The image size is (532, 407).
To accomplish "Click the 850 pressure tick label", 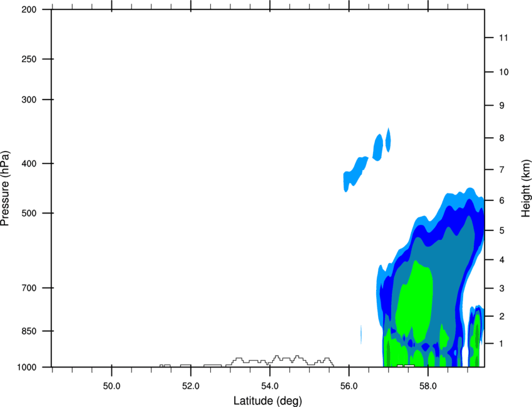I will coord(29,331).
